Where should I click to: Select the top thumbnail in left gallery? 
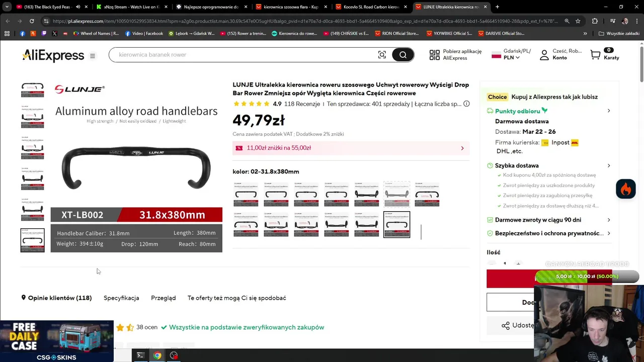[x=32, y=89]
